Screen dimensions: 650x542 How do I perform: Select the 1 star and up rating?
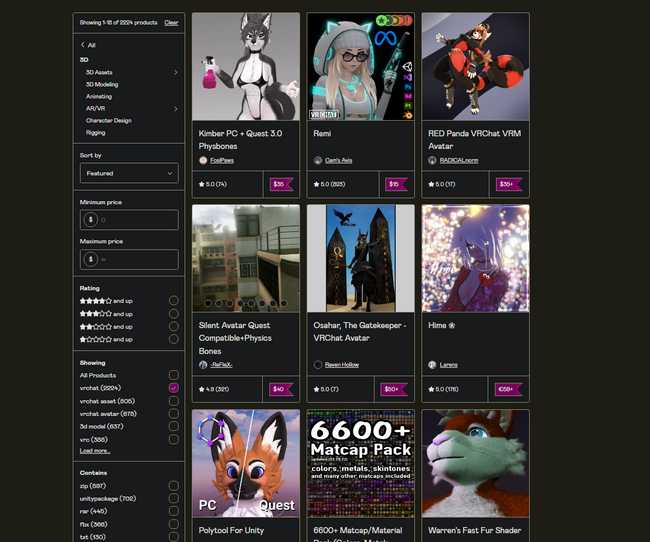[174, 339]
